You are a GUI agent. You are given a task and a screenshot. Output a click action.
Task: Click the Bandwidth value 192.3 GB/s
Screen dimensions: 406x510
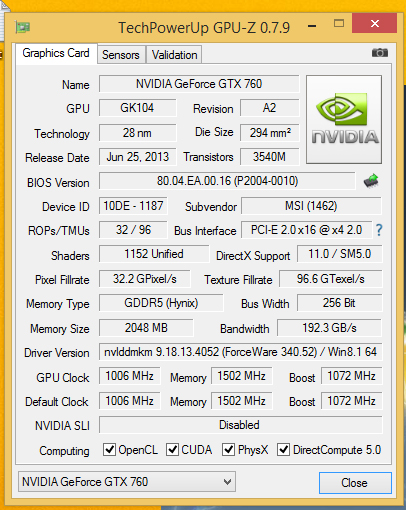(329, 328)
